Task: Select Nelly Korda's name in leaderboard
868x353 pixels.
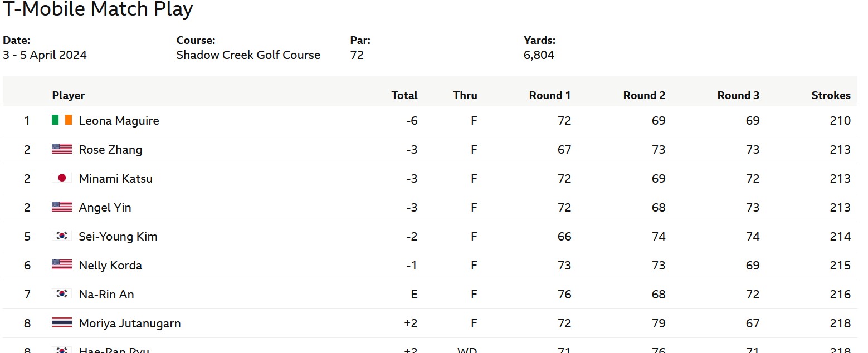Action: click(x=110, y=266)
